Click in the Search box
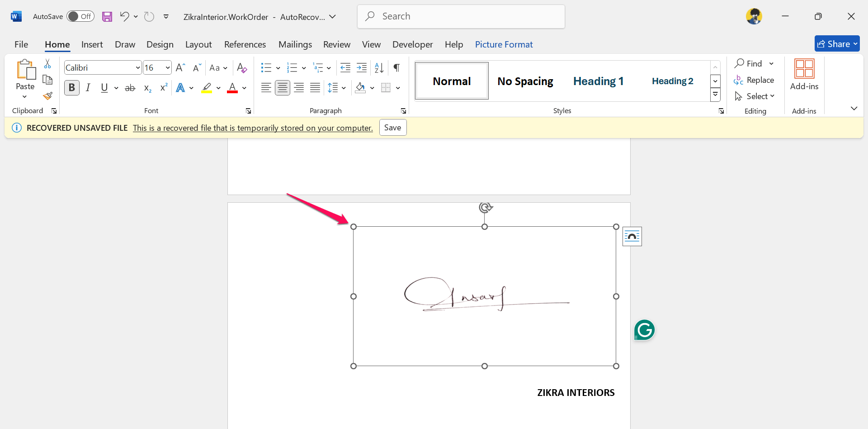 pyautogui.click(x=461, y=17)
